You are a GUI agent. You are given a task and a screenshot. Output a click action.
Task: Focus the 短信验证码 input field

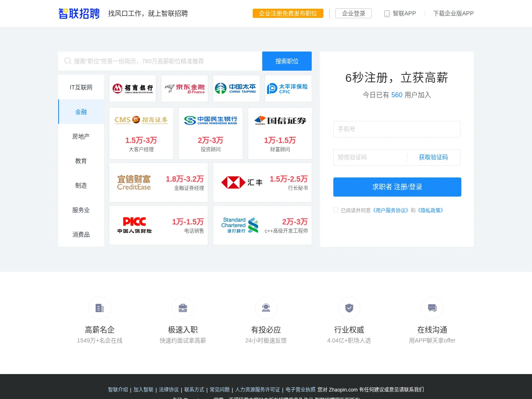370,158
